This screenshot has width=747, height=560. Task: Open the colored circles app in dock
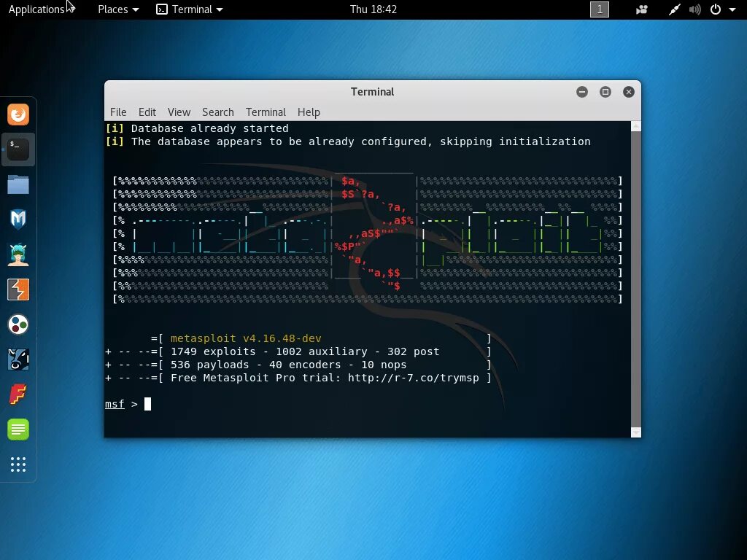(x=18, y=324)
